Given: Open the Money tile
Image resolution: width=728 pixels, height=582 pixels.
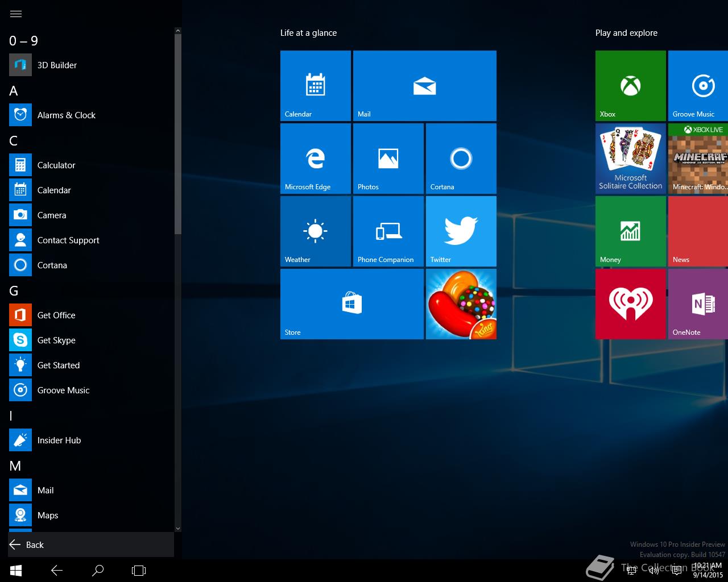Looking at the screenshot, I should pos(631,231).
